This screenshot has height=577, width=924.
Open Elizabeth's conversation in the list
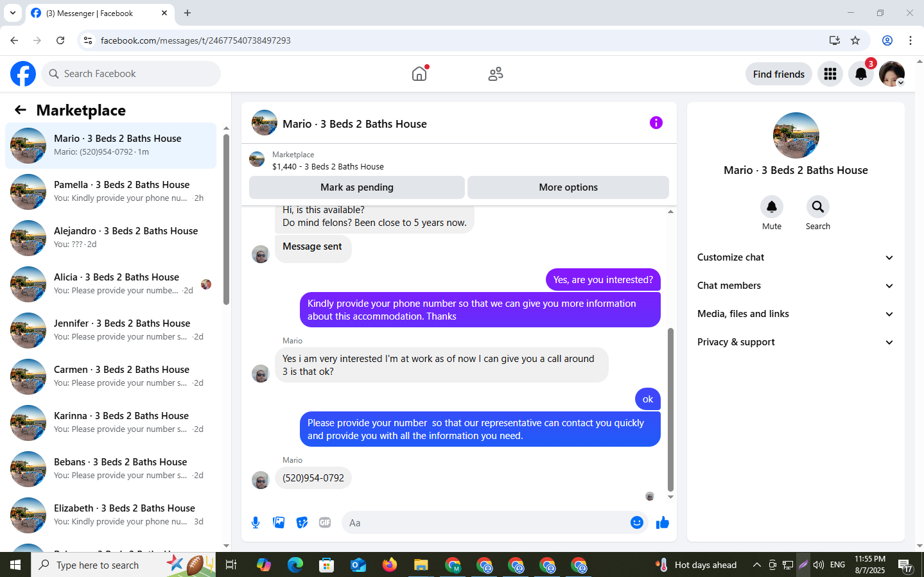coord(110,515)
